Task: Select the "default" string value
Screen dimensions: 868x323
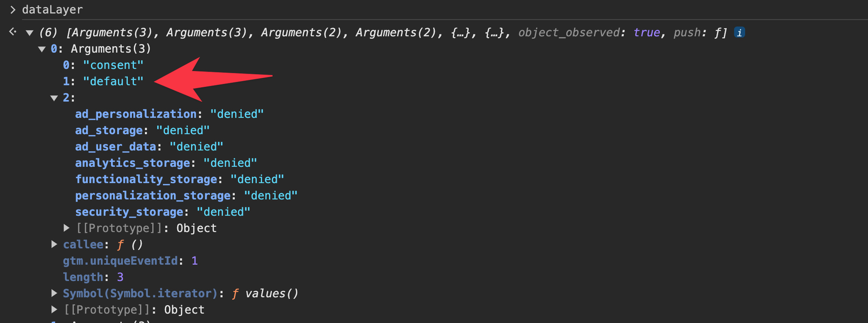Action: click(113, 81)
